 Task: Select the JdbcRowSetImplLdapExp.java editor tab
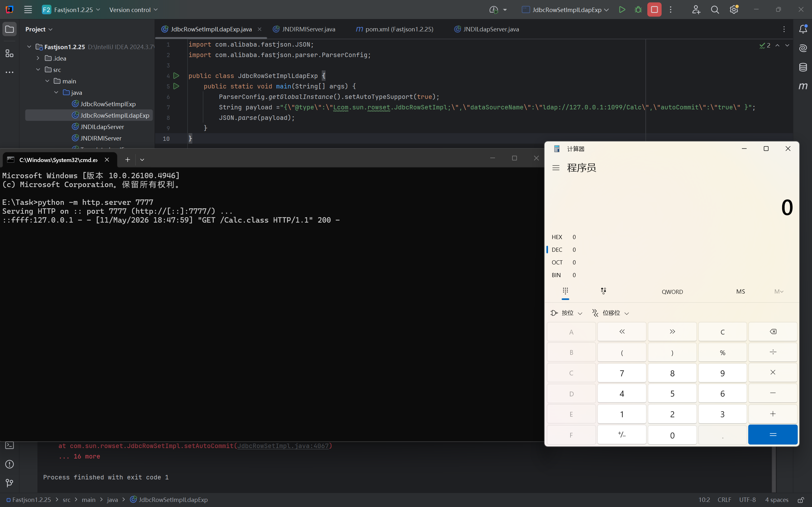[211, 29]
